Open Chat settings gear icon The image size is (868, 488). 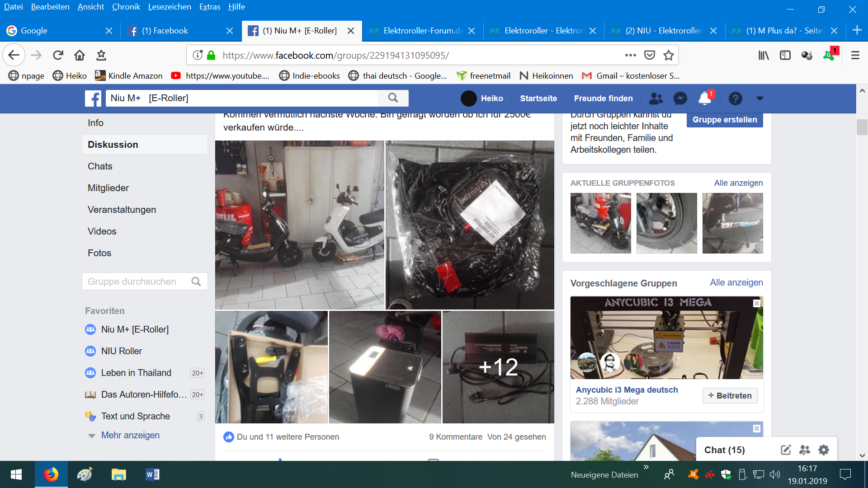[x=824, y=450]
